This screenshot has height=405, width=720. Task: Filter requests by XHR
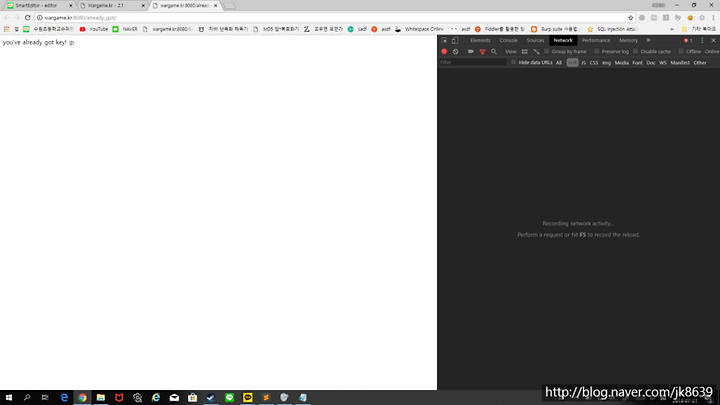pyautogui.click(x=572, y=62)
